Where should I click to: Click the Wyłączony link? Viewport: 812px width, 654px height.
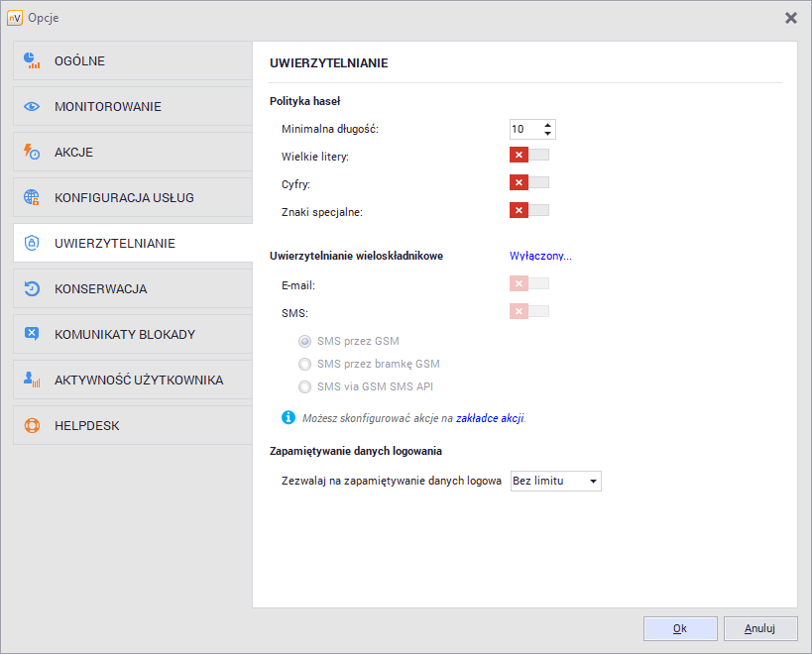coord(539,256)
